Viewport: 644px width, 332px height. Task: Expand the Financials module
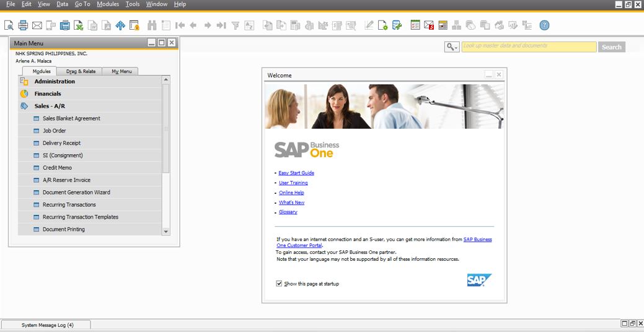(x=90, y=94)
